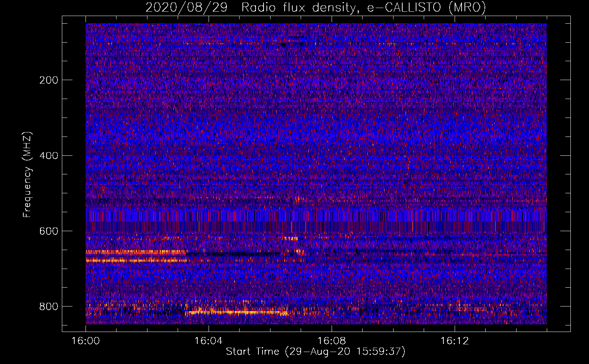Select the 400 frequency tick label
The image size is (589, 364).
pos(49,156)
